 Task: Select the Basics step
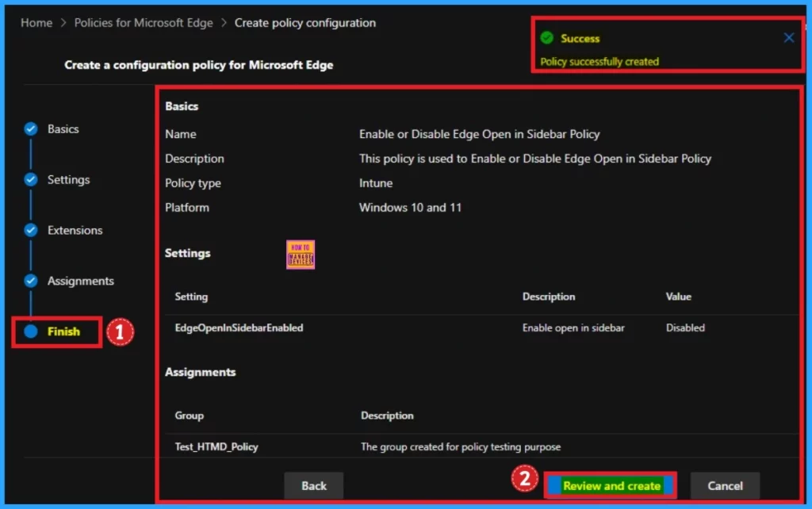(63, 129)
